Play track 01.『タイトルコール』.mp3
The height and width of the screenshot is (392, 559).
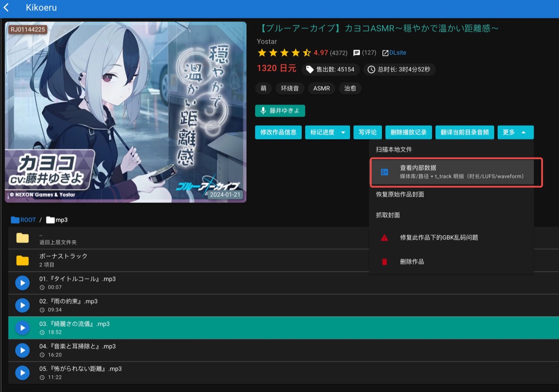point(22,283)
